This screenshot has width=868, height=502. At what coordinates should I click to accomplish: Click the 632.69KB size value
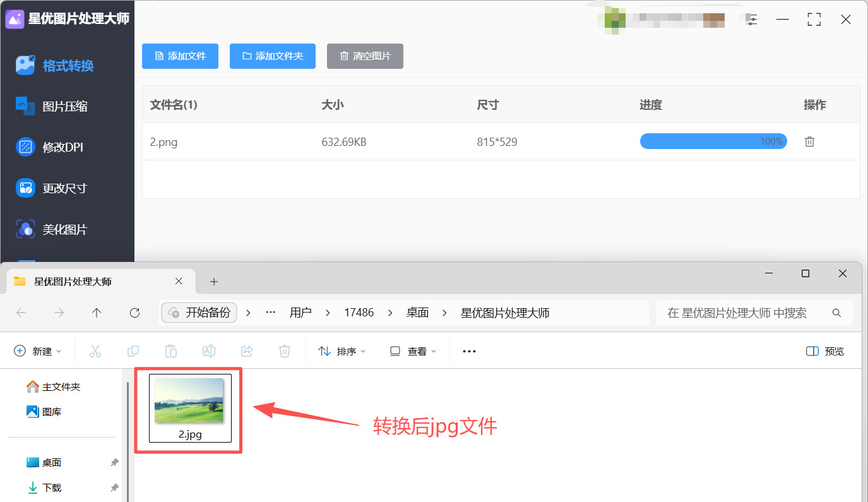(x=344, y=142)
